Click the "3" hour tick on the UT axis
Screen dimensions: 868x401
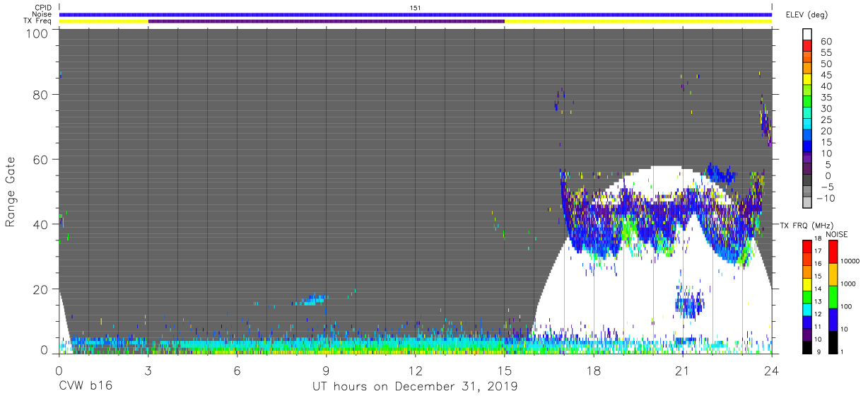click(x=148, y=370)
